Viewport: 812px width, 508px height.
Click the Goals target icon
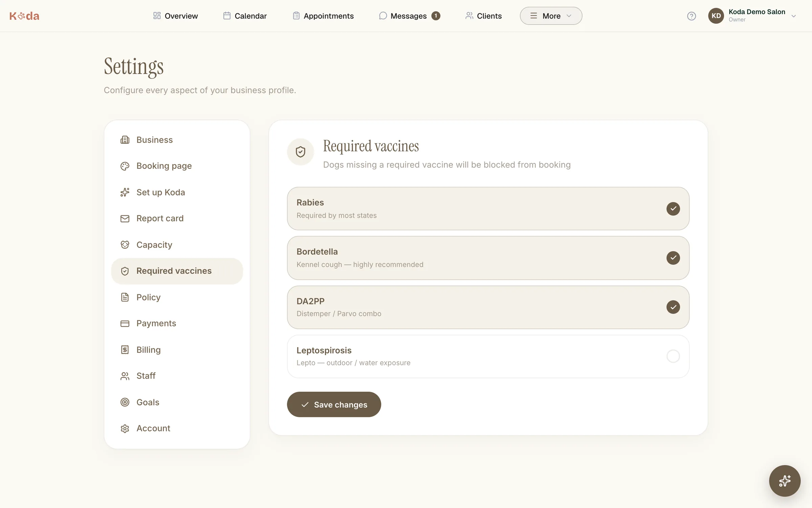(125, 402)
